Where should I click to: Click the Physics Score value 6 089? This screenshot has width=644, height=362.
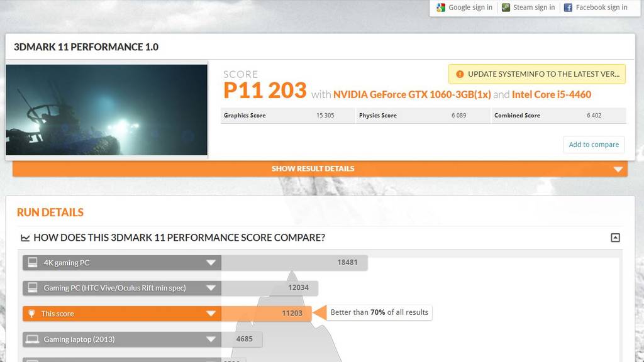(458, 116)
